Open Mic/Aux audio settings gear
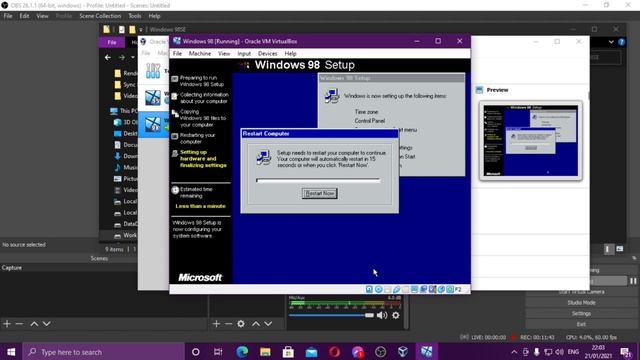640x360 pixels. point(396,315)
